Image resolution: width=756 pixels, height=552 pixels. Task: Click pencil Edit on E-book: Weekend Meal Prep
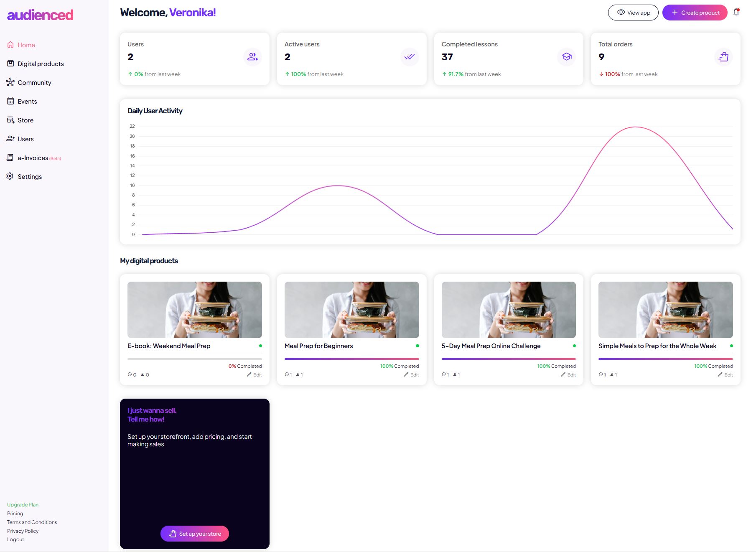click(255, 375)
